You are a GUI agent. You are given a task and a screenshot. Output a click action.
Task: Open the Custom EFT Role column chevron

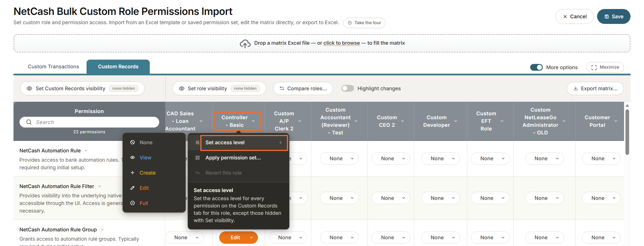coord(502,121)
